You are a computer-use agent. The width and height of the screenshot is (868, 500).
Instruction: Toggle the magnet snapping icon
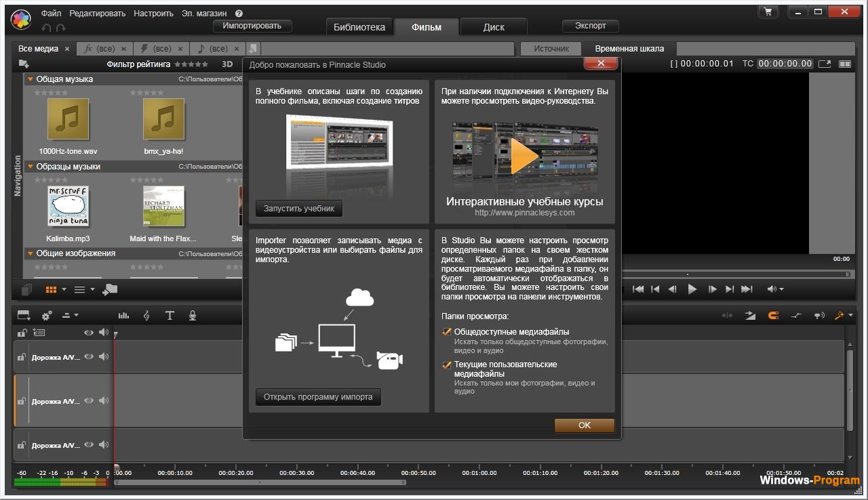pos(773,315)
